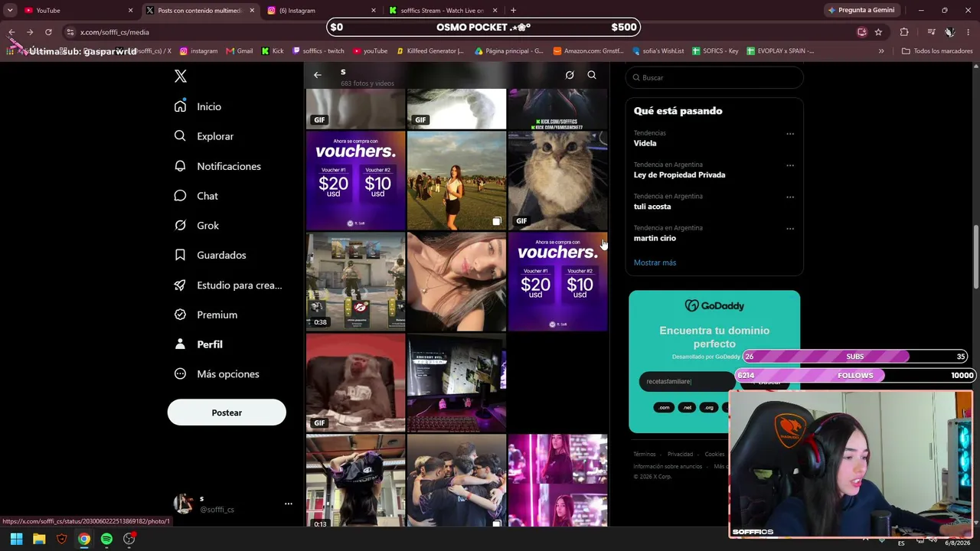Close the Instagram browser tab
980x551 pixels.
(x=374, y=11)
